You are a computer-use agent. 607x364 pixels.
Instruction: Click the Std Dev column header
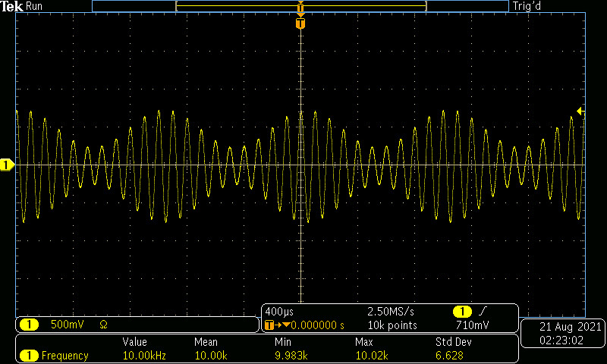pos(453,342)
